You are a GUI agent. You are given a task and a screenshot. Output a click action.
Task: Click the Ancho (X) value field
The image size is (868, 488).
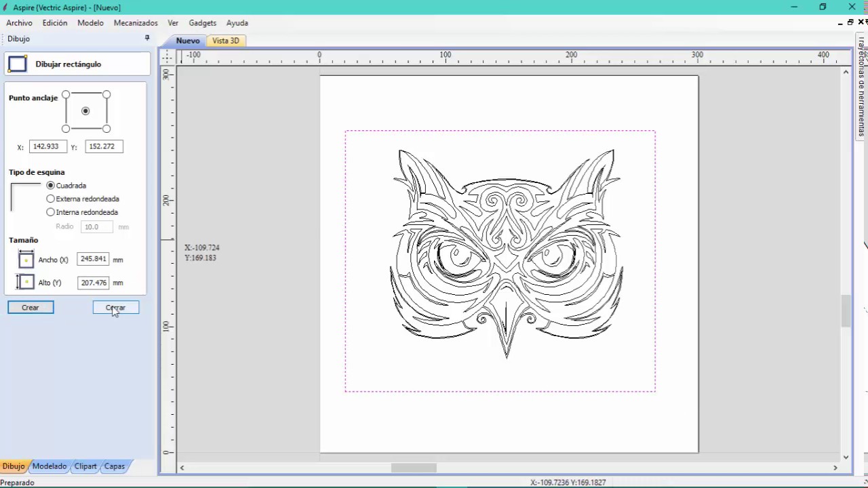pos(94,259)
